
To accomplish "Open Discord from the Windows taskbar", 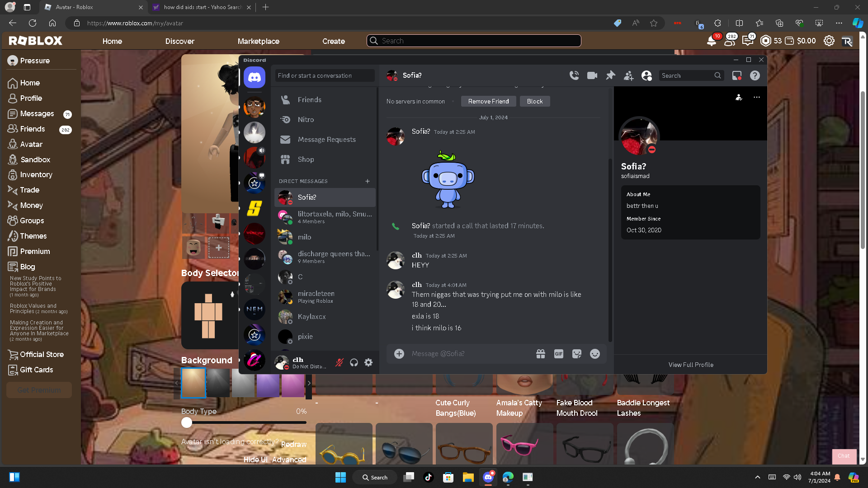I will 488,477.
